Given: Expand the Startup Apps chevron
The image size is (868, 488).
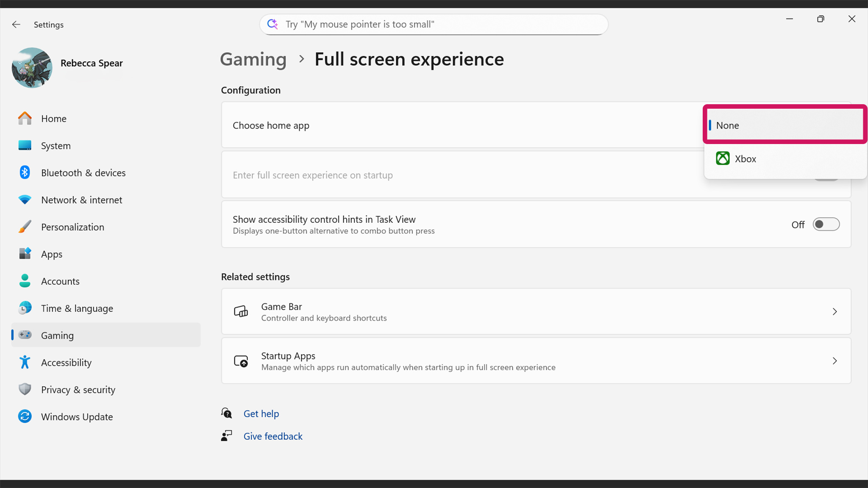Looking at the screenshot, I should click(835, 360).
